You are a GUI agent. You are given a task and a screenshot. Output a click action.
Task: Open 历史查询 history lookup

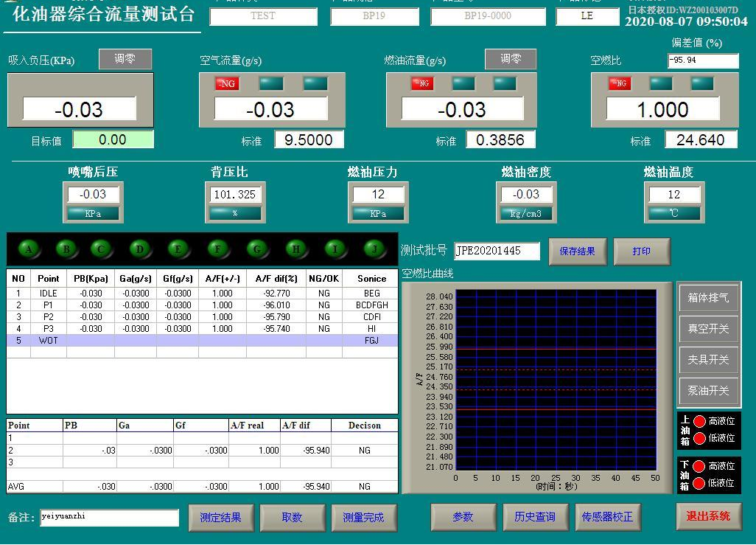535,517
